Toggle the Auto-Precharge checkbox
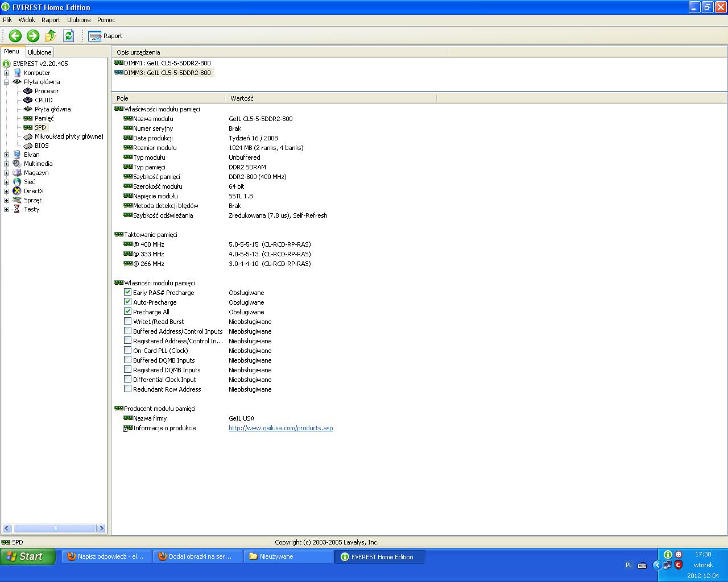This screenshot has width=728, height=582. click(x=128, y=302)
